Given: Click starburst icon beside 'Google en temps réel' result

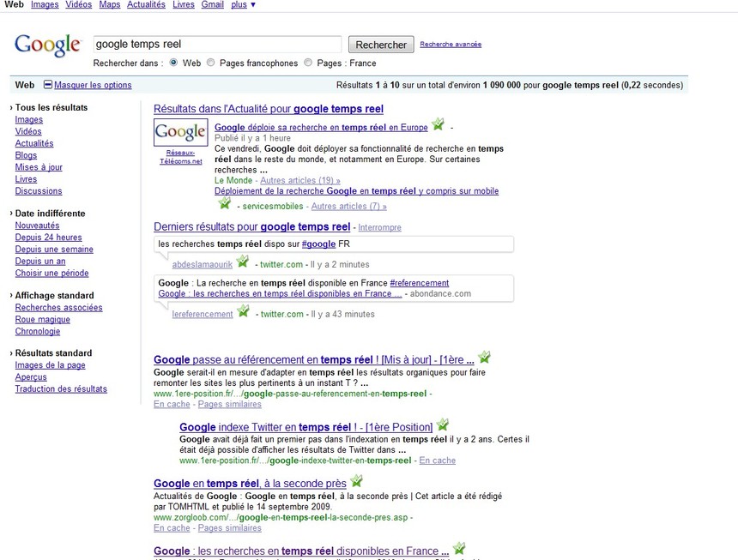Looking at the screenshot, I should pos(356,480).
